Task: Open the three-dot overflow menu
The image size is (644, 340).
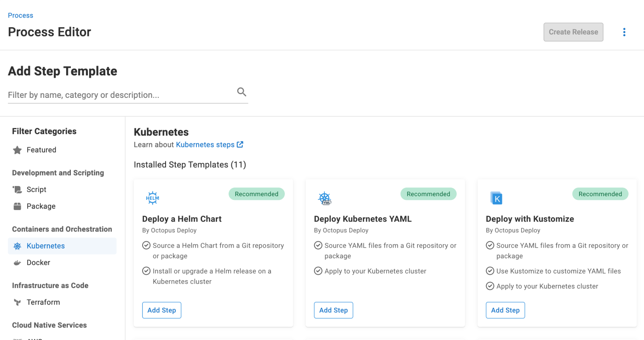Action: [x=624, y=32]
